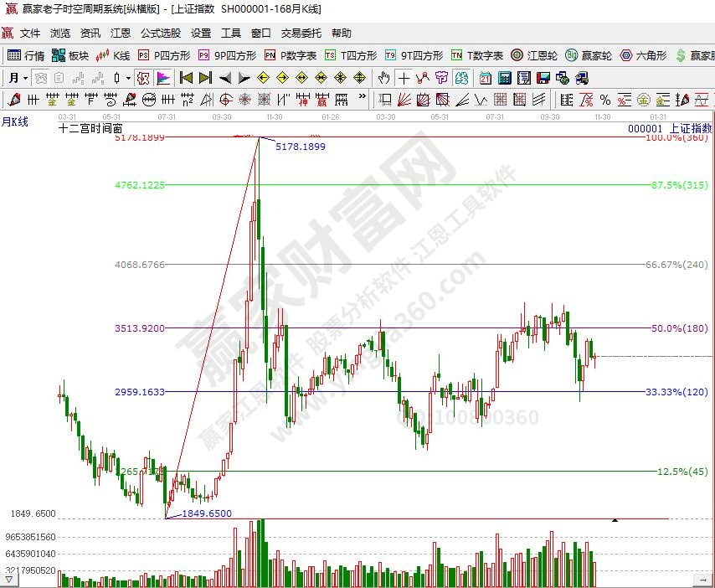This screenshot has width=715, height=588.
Task: Toggle the highlighted 权 adjustment button
Action: 142,78
